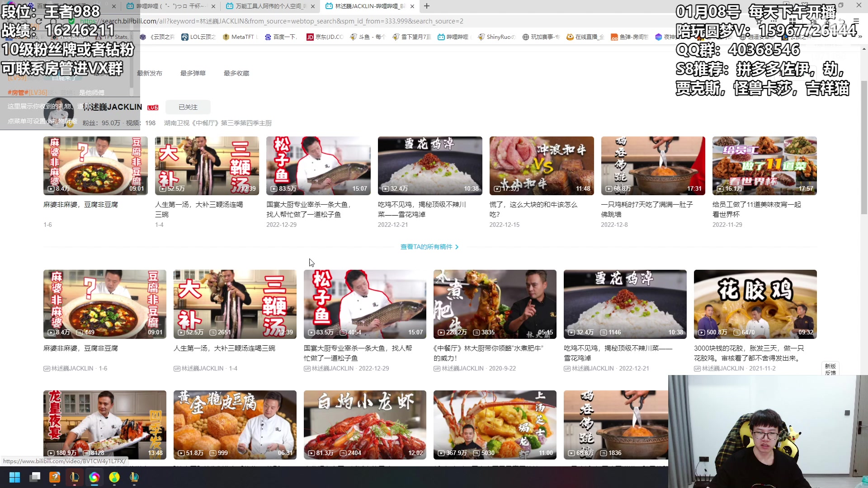868x488 pixels.
Task: Close the 万能工具人阿伟的个人空间 tab
Action: tap(312, 6)
